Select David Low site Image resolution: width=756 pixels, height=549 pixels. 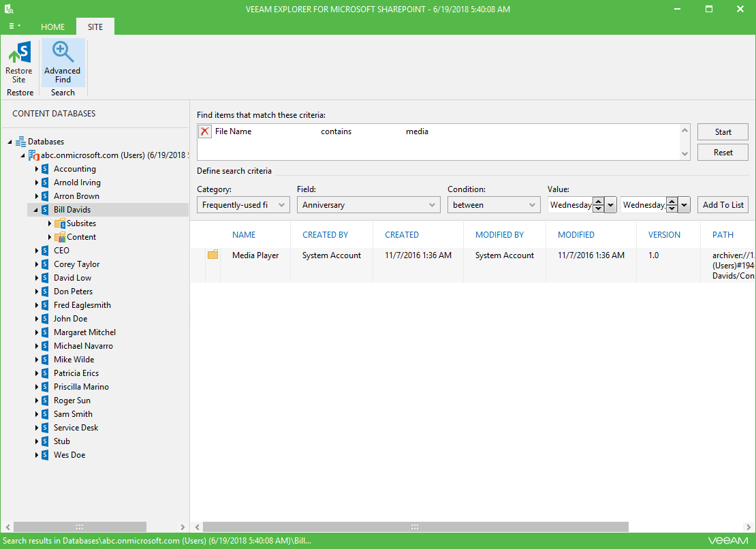click(72, 278)
